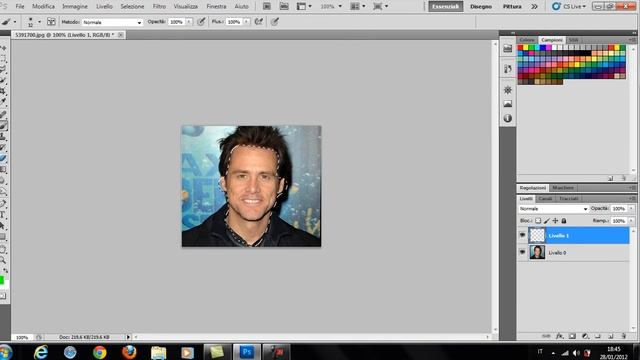
Task: Create a new layer icon
Action: (611, 336)
